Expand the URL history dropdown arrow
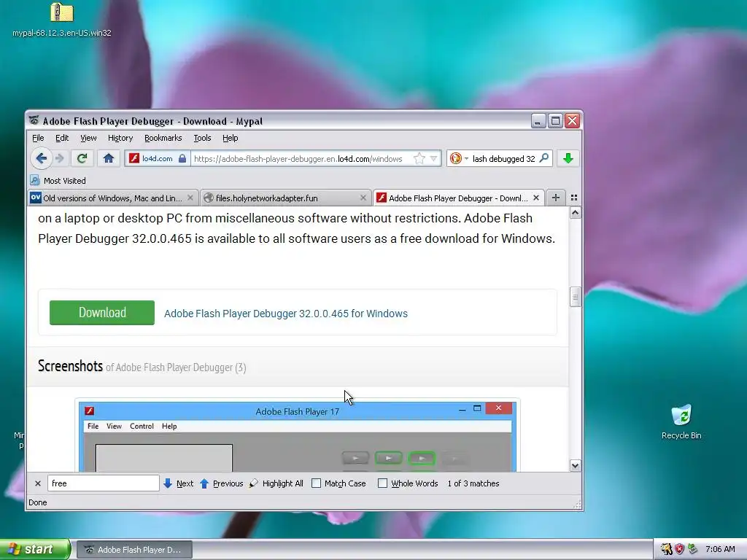Screen dimensions: 747x560 [x=433, y=158]
